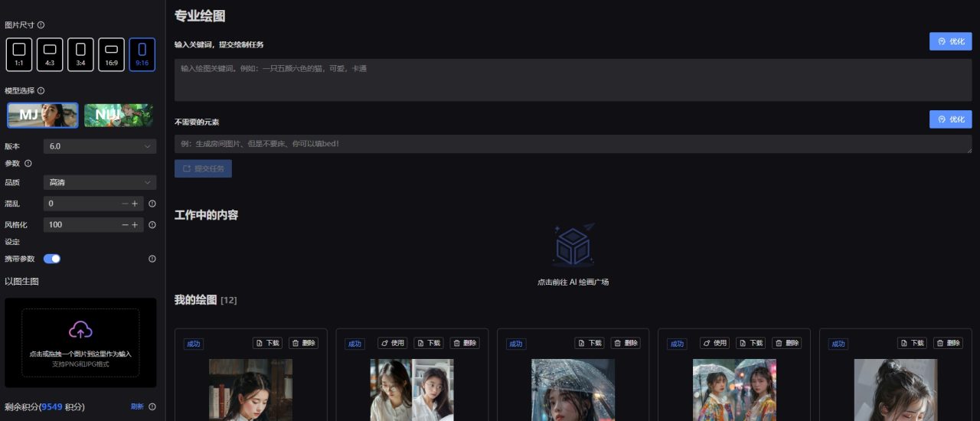
Task: Click the 3D cube AI gallery icon
Action: (573, 245)
